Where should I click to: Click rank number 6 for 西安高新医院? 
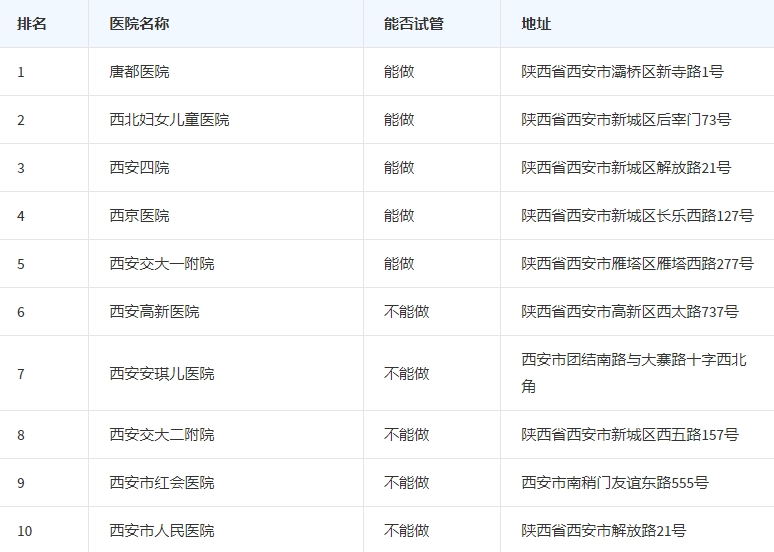(x=21, y=312)
